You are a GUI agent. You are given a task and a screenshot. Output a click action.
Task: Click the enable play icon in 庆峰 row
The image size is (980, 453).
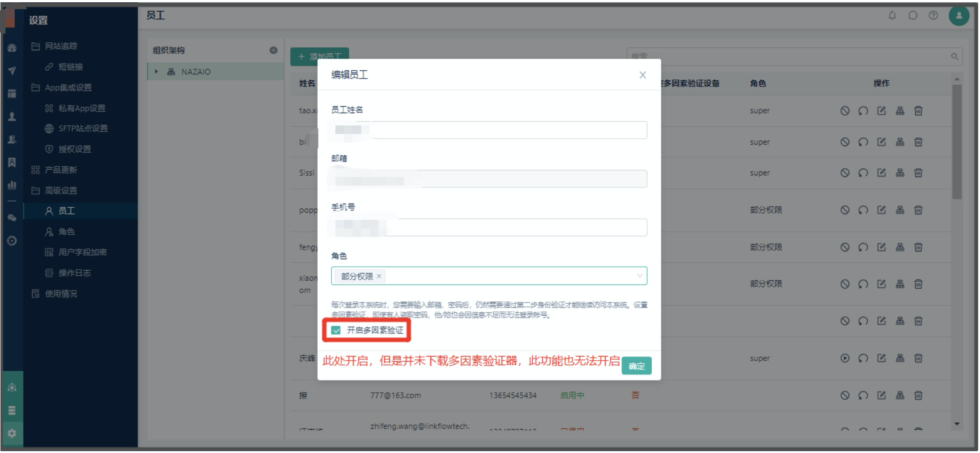coord(845,358)
